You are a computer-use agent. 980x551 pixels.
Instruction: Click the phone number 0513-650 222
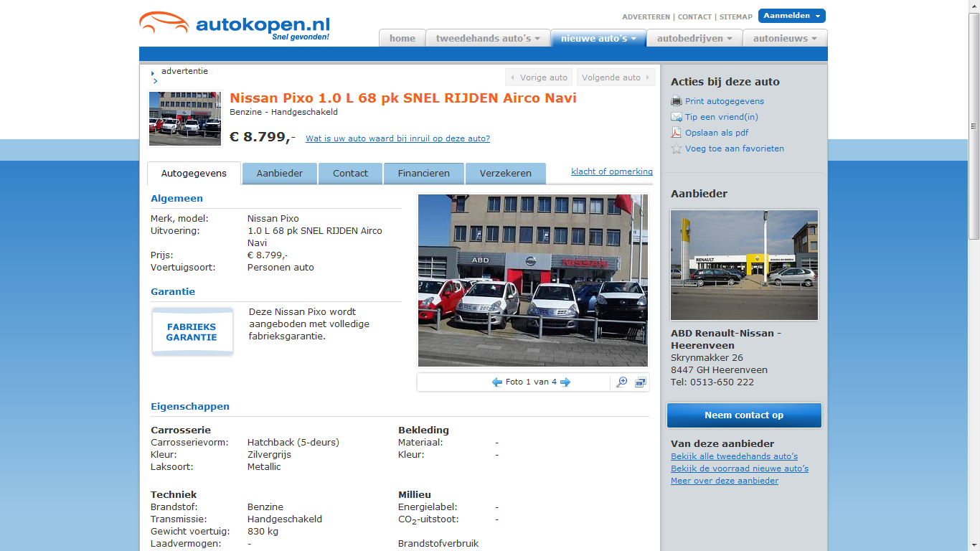click(x=722, y=382)
